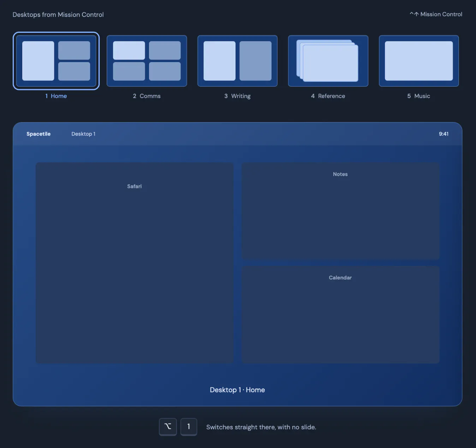Click 'Desktops from Mission Control' heading
Screen dimensions: 476x448
click(x=58, y=15)
